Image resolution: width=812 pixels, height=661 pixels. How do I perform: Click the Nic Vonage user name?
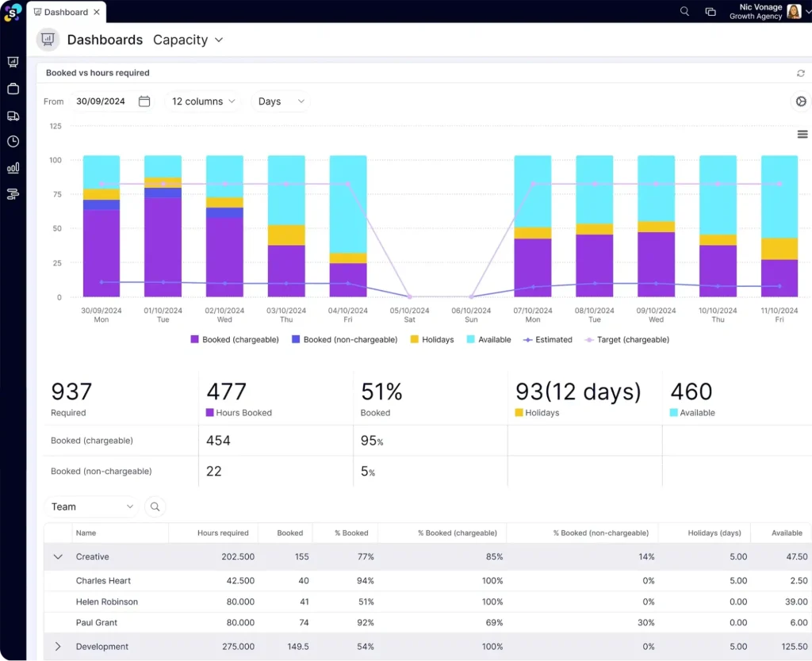[760, 7]
